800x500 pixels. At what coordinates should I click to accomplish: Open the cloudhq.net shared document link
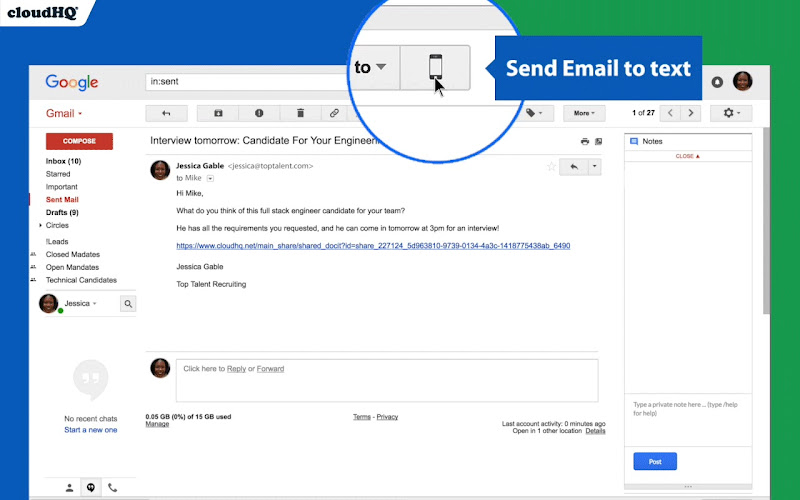pyautogui.click(x=373, y=246)
